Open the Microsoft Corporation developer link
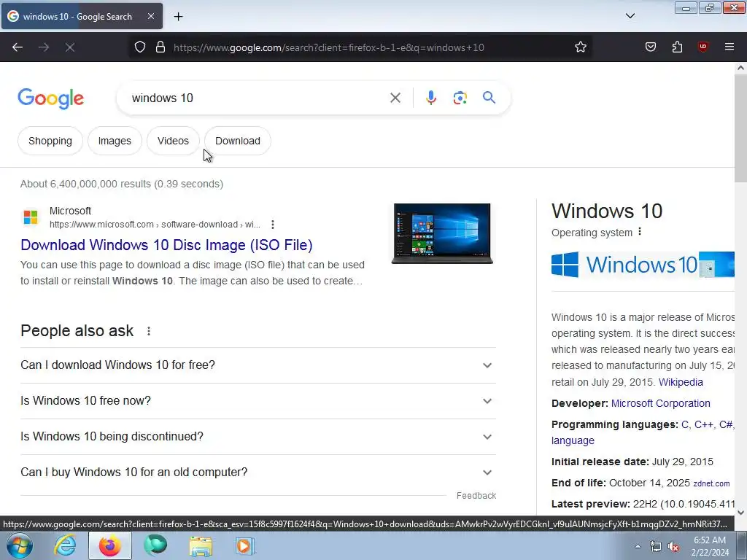The height and width of the screenshot is (560, 747). click(660, 403)
